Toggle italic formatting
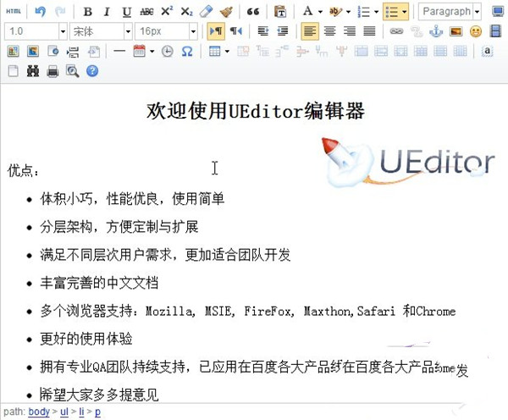 click(107, 12)
